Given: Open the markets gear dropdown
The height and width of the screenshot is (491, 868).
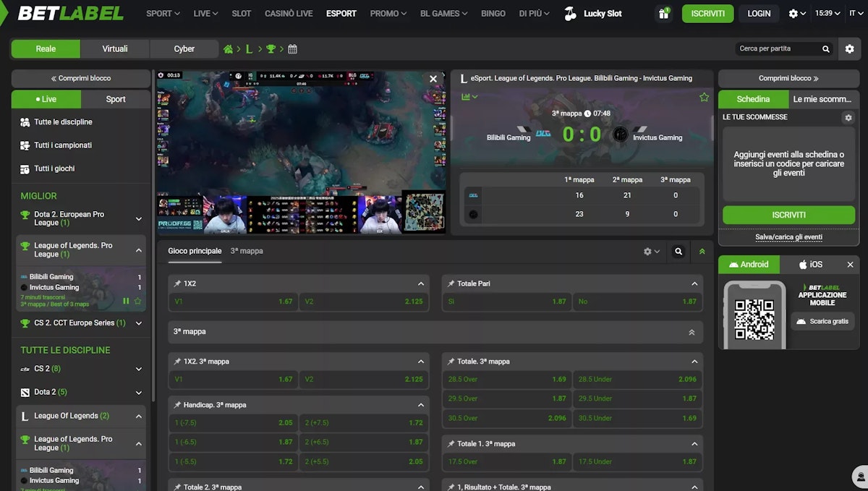Looking at the screenshot, I should click(652, 252).
